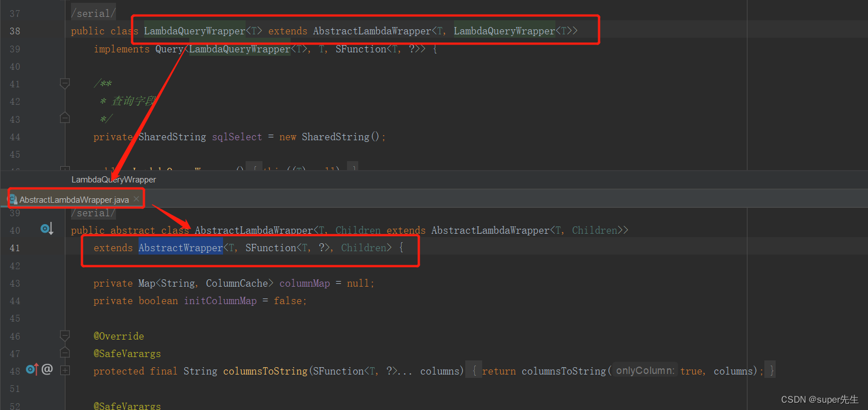Click line number 44 in the upper editor gutter
This screenshot has width=868, height=410.
15,137
